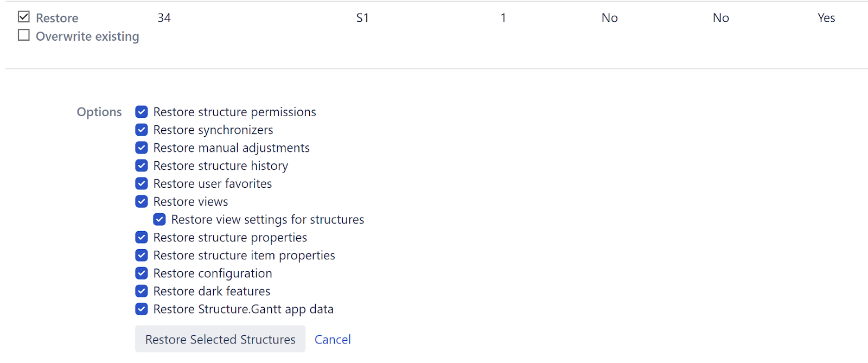The image size is (868, 363).
Task: Select structure name S1 in the row
Action: (362, 18)
